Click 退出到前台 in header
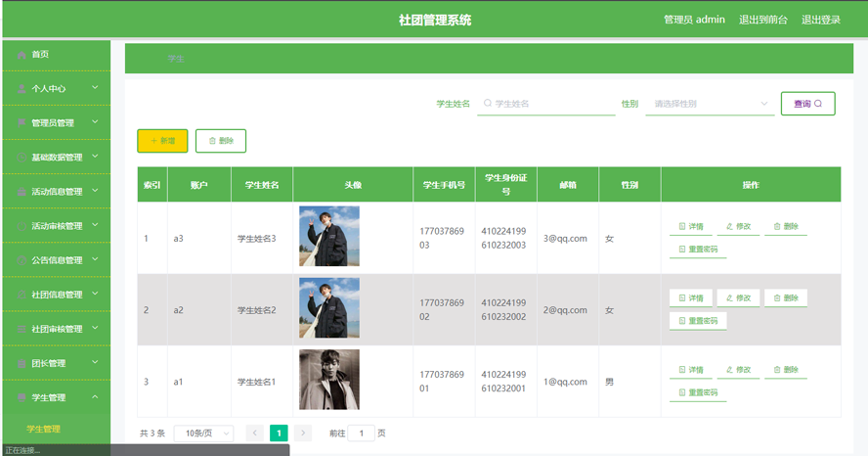 (762, 20)
